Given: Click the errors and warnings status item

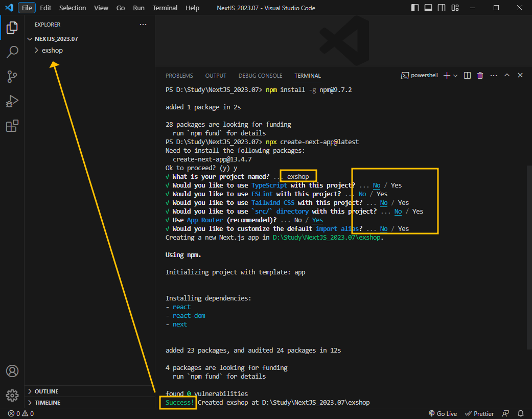Looking at the screenshot, I should 21,413.
